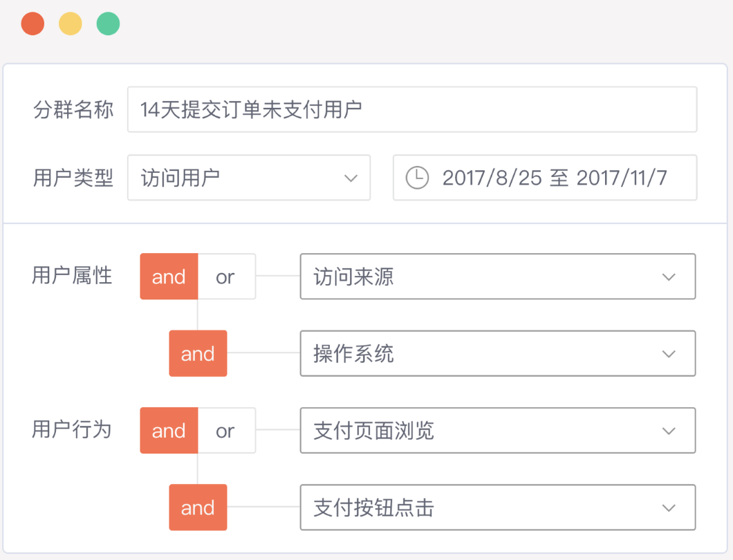Click the chevron arrow on the 支付页面浏览 field
The height and width of the screenshot is (560, 733).
669,430
